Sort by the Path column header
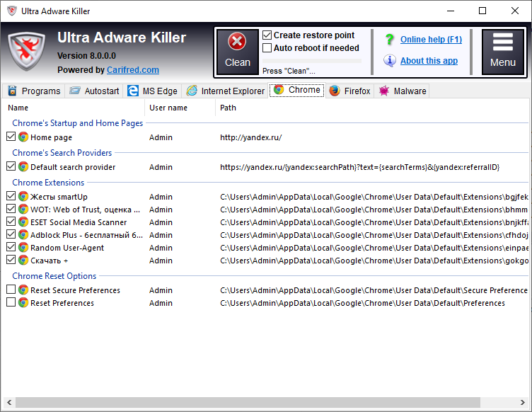The width and height of the screenshot is (532, 412). [372, 108]
